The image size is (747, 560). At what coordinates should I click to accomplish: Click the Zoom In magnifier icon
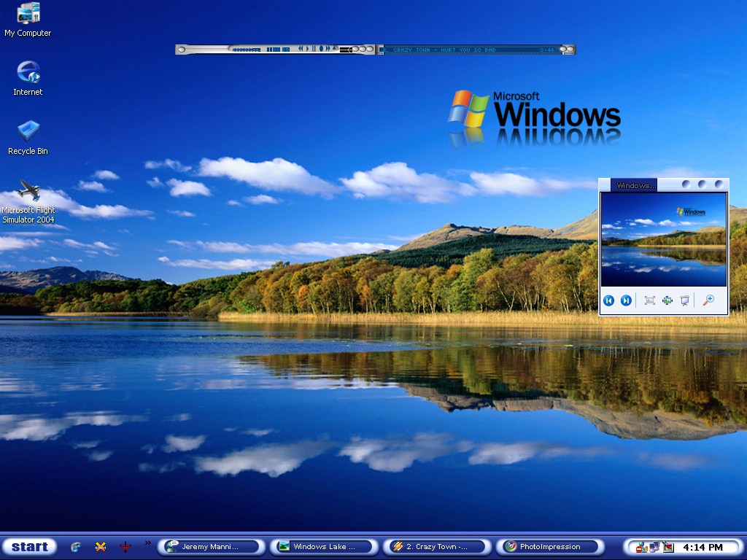coord(708,300)
